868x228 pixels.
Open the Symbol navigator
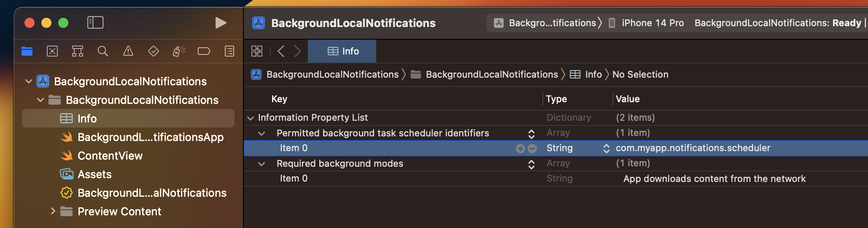[x=78, y=51]
